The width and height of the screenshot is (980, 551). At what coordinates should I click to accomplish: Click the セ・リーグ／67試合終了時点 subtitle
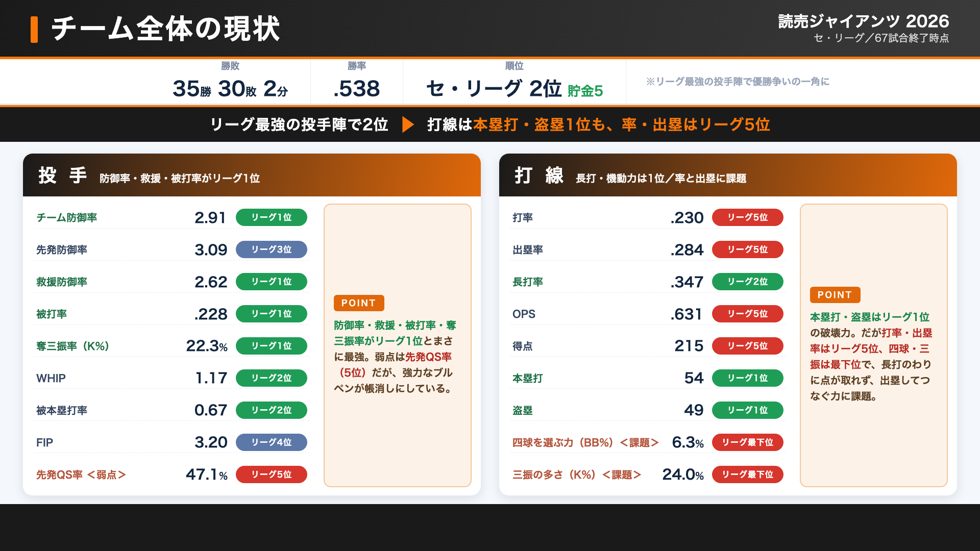pos(881,38)
